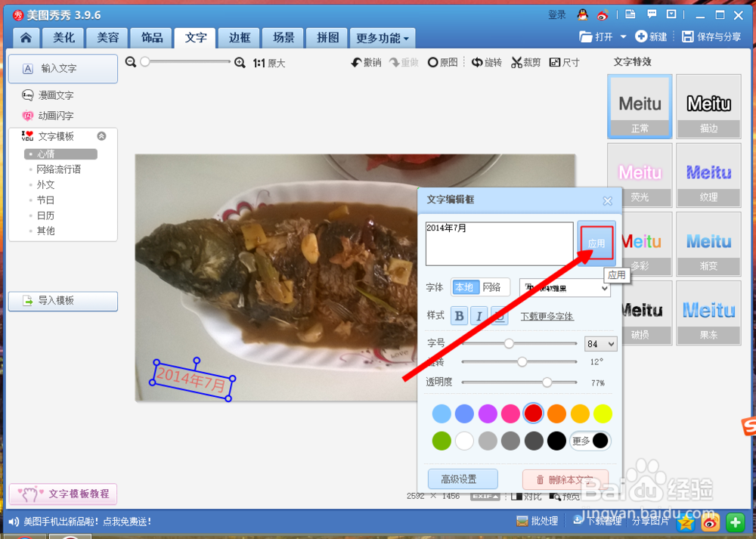
Task: Open dropdown arrow next to 打开
Action: 623,36
